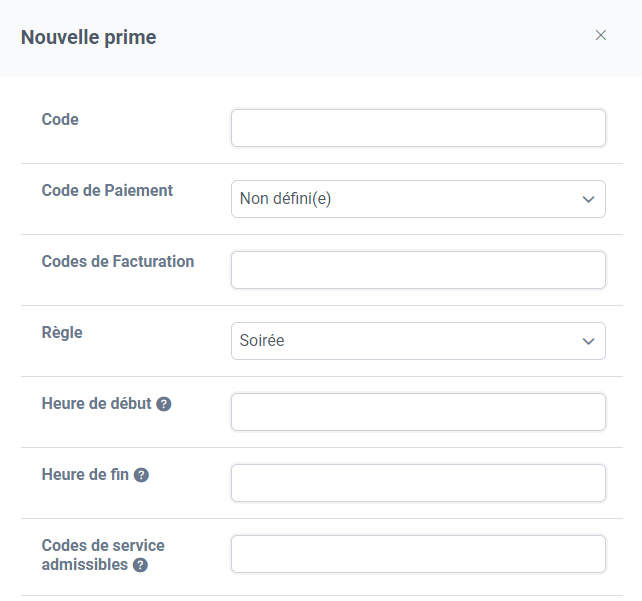Click the Nouvelle prime dialog title
The width and height of the screenshot is (642, 601).
[x=88, y=37]
